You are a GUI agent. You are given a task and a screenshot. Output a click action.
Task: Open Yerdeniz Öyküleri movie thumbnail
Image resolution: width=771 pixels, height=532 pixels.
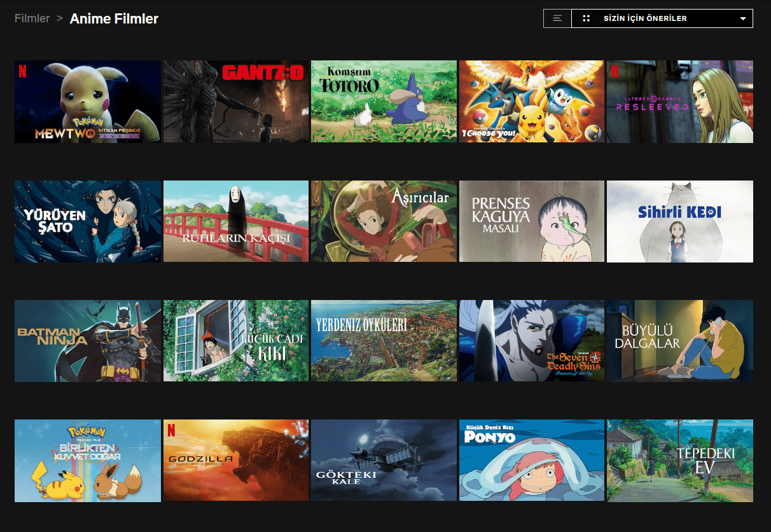(384, 341)
